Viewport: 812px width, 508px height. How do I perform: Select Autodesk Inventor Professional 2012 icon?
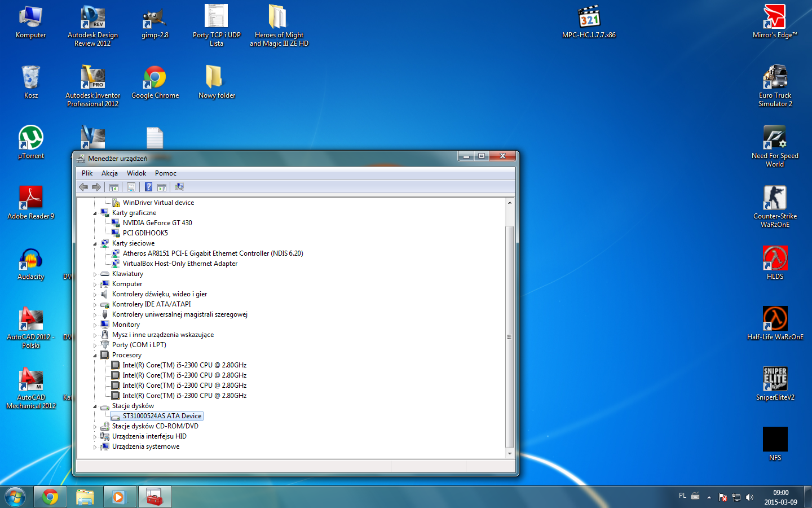pos(93,86)
